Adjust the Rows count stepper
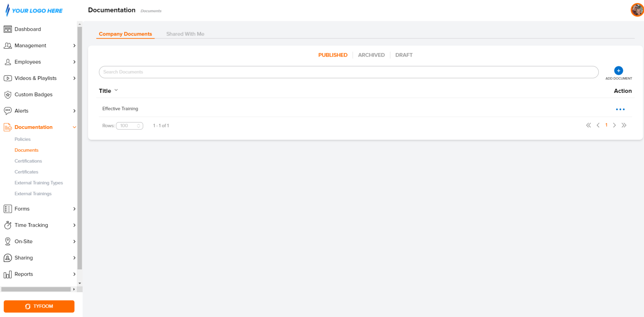 pos(139,125)
